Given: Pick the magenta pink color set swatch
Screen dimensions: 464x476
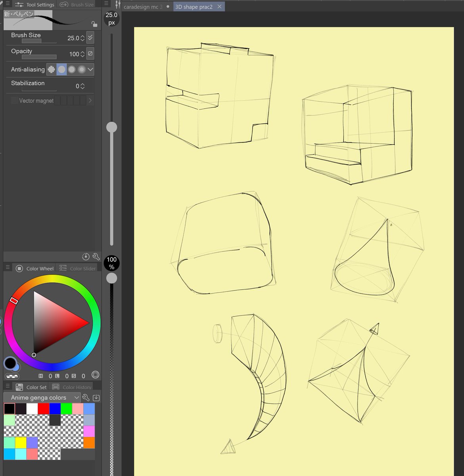Looking at the screenshot, I should click(89, 431).
